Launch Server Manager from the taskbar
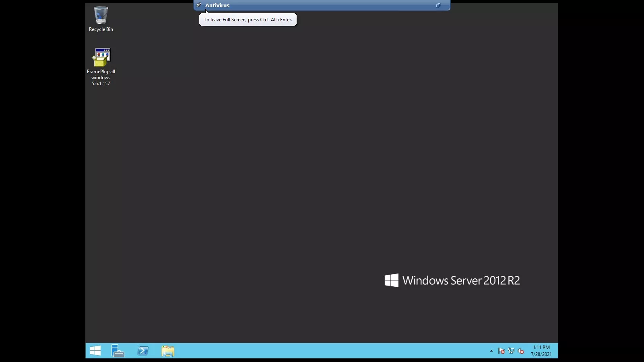Screen dimensions: 644x362 pos(118,351)
